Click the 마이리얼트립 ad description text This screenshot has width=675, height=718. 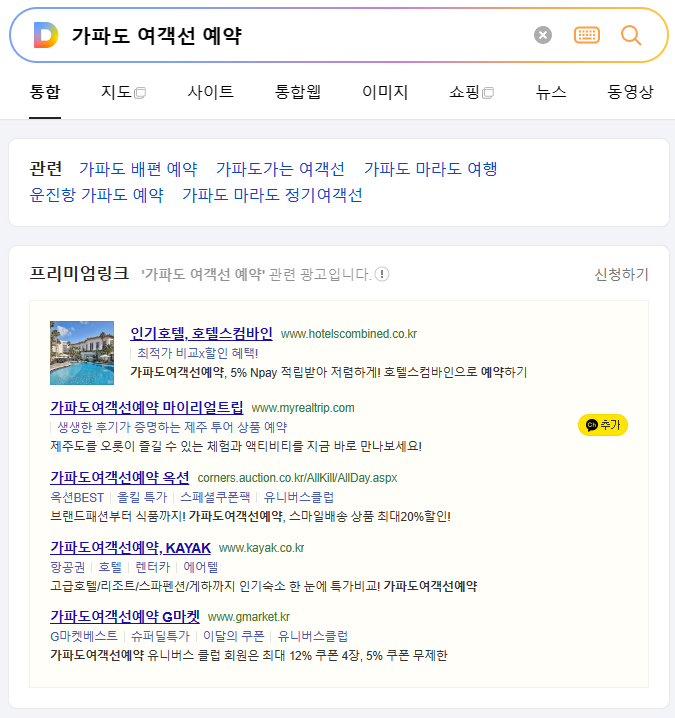(236, 446)
